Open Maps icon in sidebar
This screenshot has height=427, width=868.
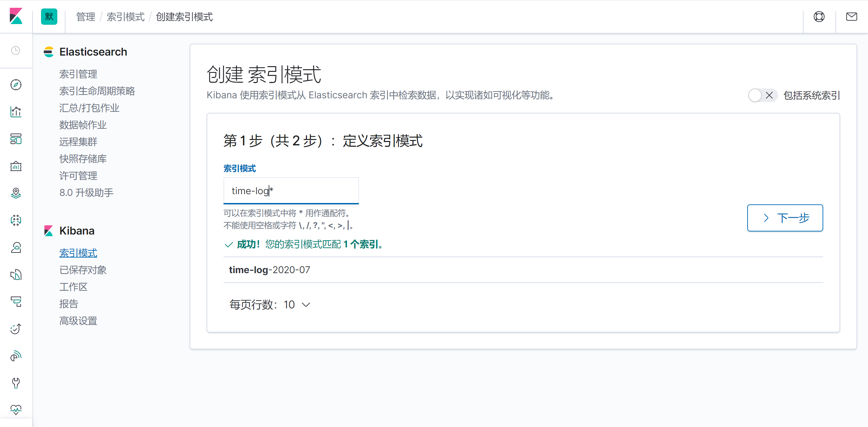[x=16, y=193]
